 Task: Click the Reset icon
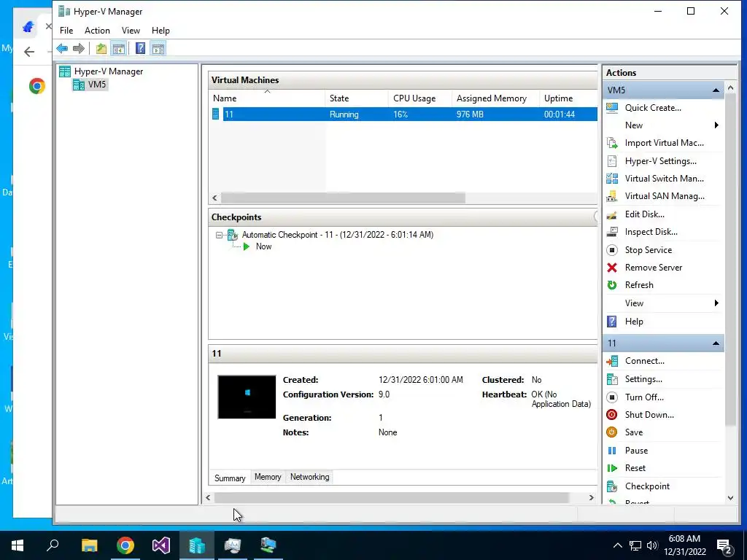point(612,468)
